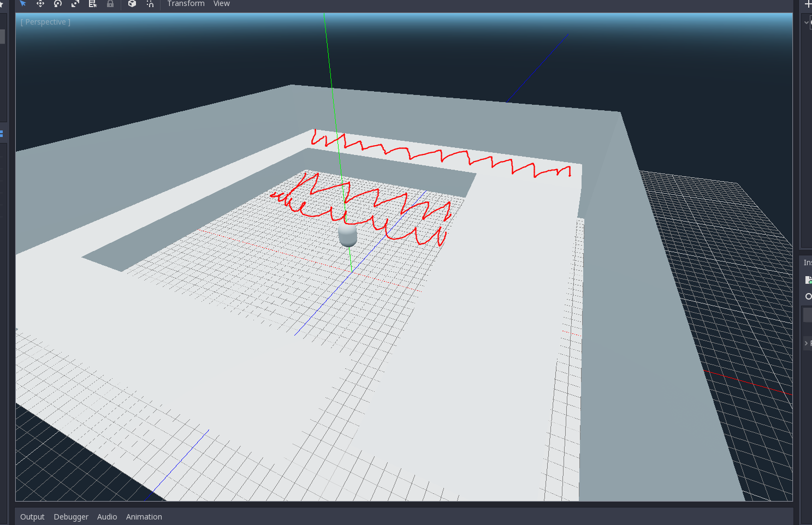Expand the collapsed property section in the Inspector
The height and width of the screenshot is (525, 812).
pyautogui.click(x=807, y=343)
